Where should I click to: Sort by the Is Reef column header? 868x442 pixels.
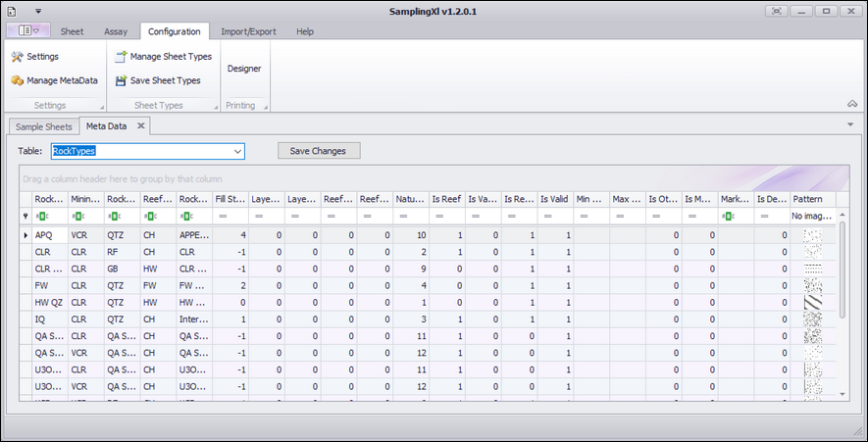(446, 199)
